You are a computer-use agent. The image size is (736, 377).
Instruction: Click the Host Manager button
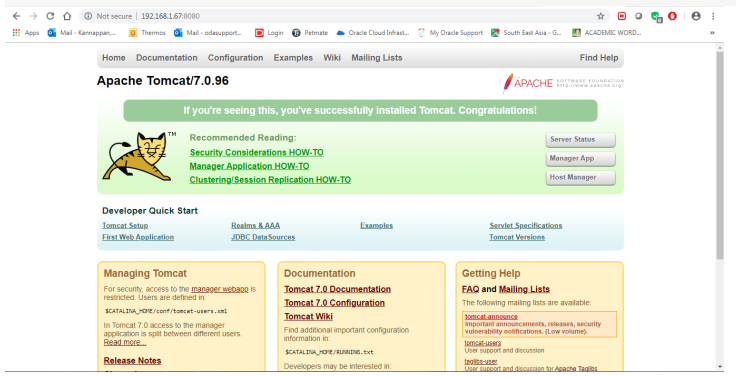tap(581, 177)
